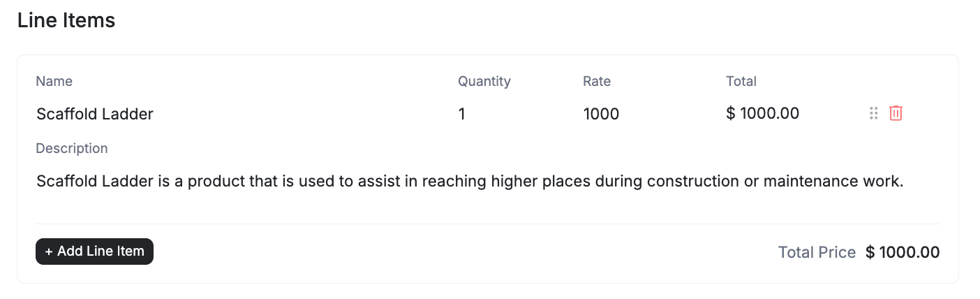Click the Total Price label text
Image resolution: width=980 pixels, height=299 pixels.
point(817,252)
